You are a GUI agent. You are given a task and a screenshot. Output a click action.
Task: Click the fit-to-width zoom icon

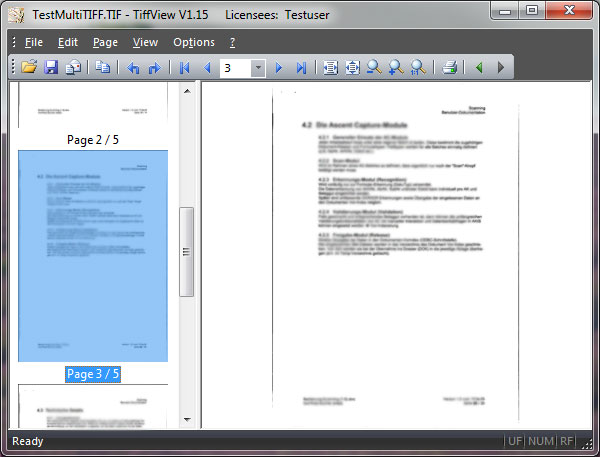[x=331, y=68]
